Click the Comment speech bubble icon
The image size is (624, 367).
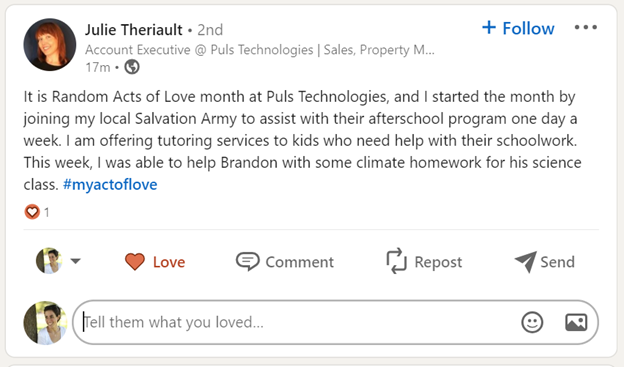[x=248, y=262]
